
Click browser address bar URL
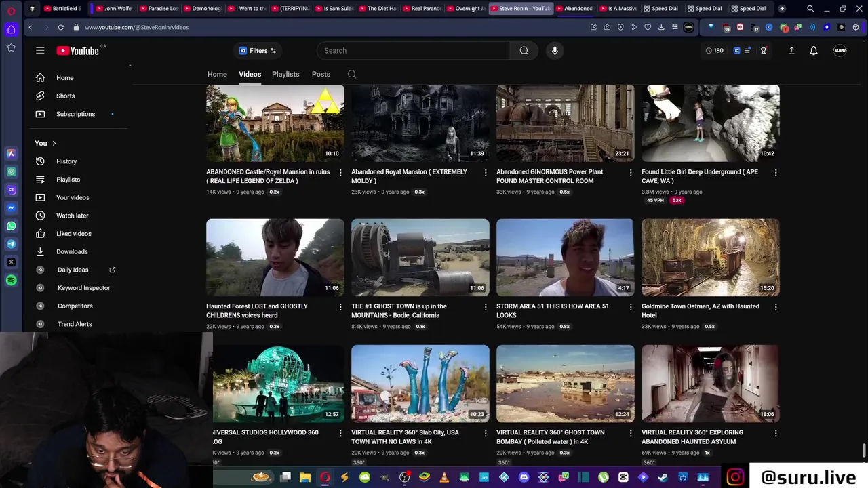tap(136, 27)
